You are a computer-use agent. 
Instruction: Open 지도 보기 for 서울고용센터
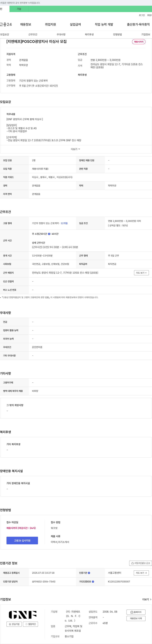pos(141,573)
